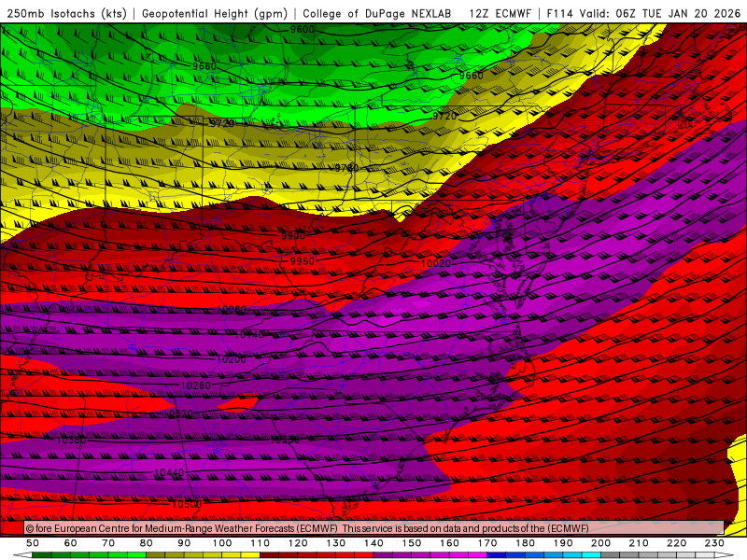Click the 150 knots color scale label
This screenshot has width=747, height=560.
(x=412, y=543)
